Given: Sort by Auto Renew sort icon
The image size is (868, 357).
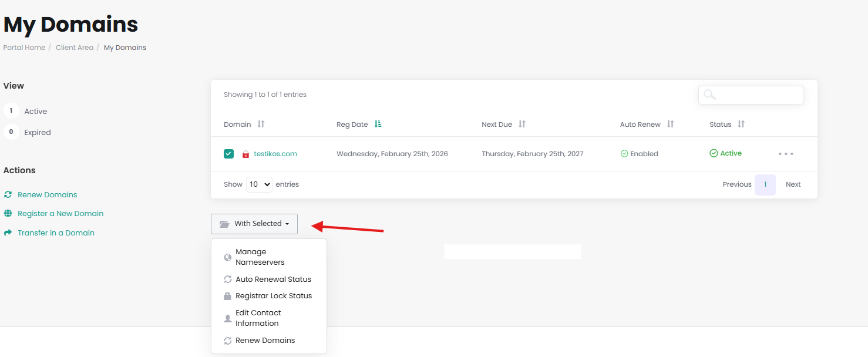Looking at the screenshot, I should (x=670, y=124).
